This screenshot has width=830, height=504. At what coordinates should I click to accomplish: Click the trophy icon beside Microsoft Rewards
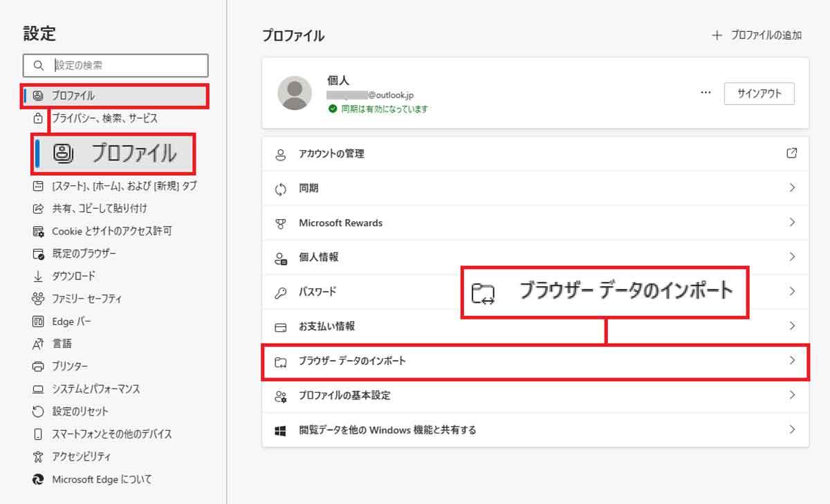click(x=280, y=223)
